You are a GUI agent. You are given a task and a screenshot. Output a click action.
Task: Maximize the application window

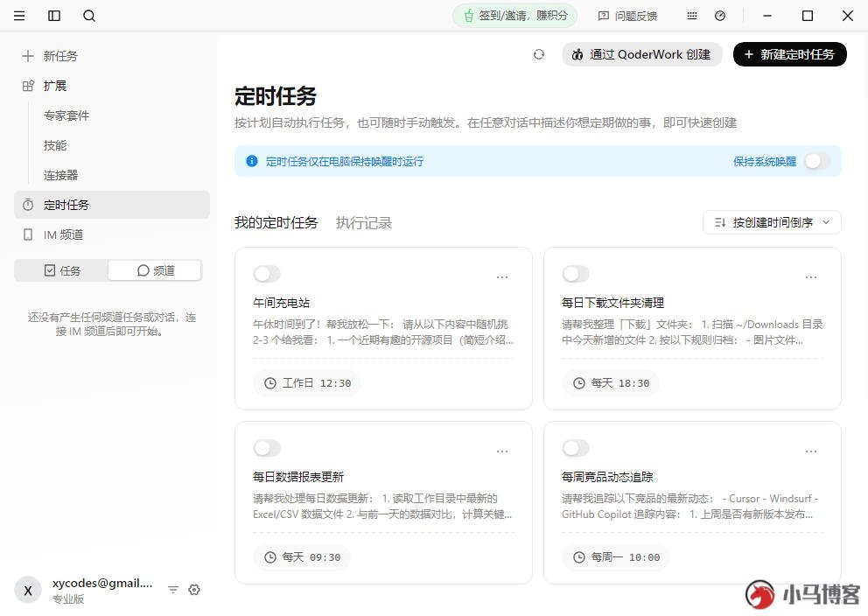(x=808, y=16)
